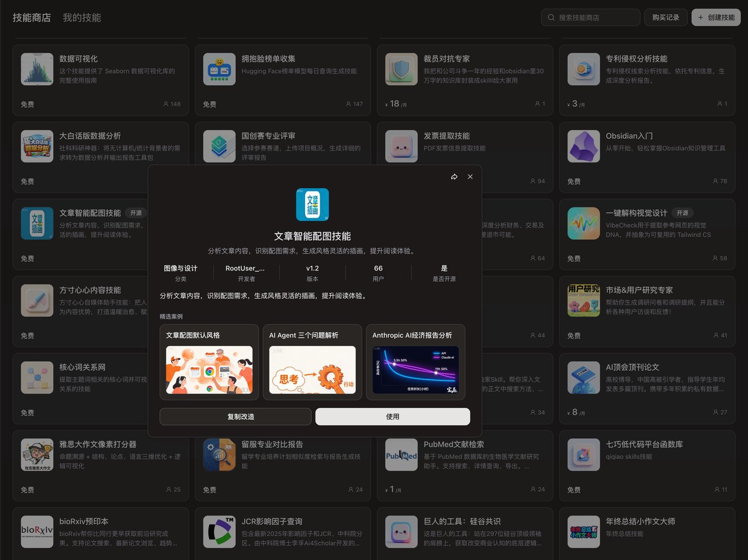Viewport: 748px width, 560px height.
Task: Click the 雅思大作文像素打分器 pixel icon
Action: 37,454
